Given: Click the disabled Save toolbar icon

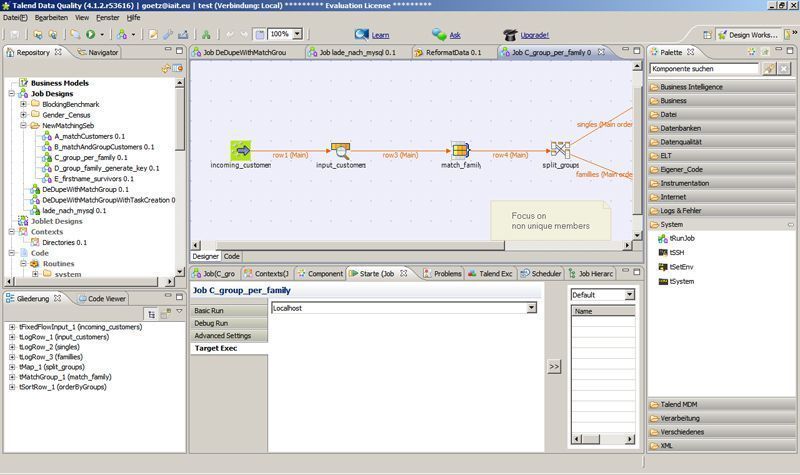Looking at the screenshot, I should (15, 34).
